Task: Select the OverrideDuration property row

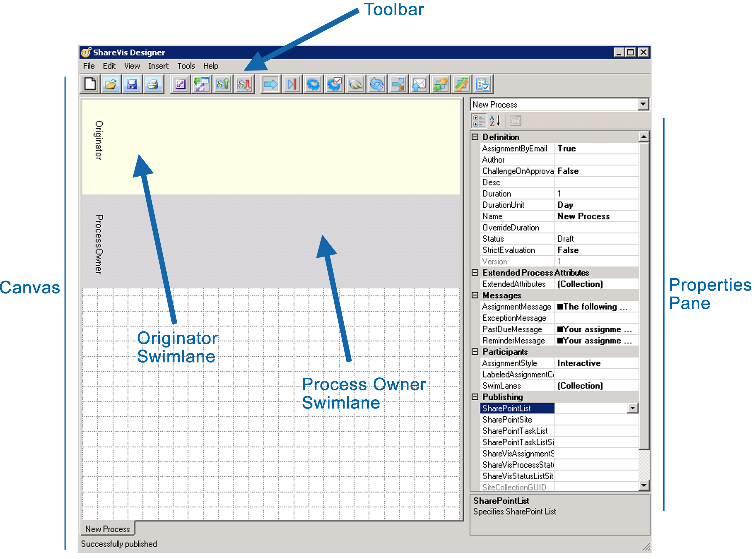Action: (559, 228)
